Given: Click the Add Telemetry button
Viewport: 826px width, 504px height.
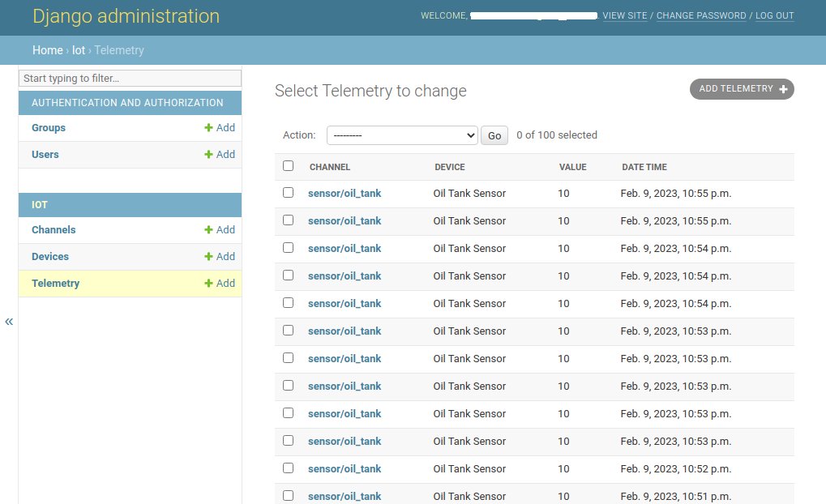Looking at the screenshot, I should point(742,89).
